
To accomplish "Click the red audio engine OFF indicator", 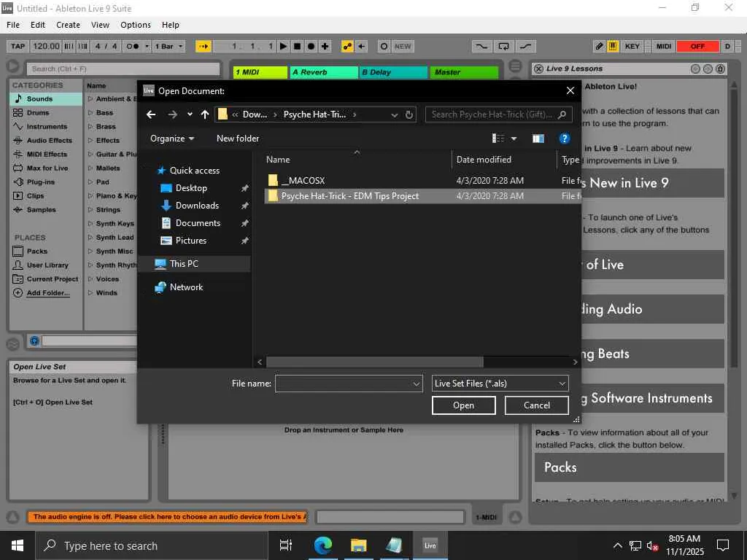I will tap(697, 46).
